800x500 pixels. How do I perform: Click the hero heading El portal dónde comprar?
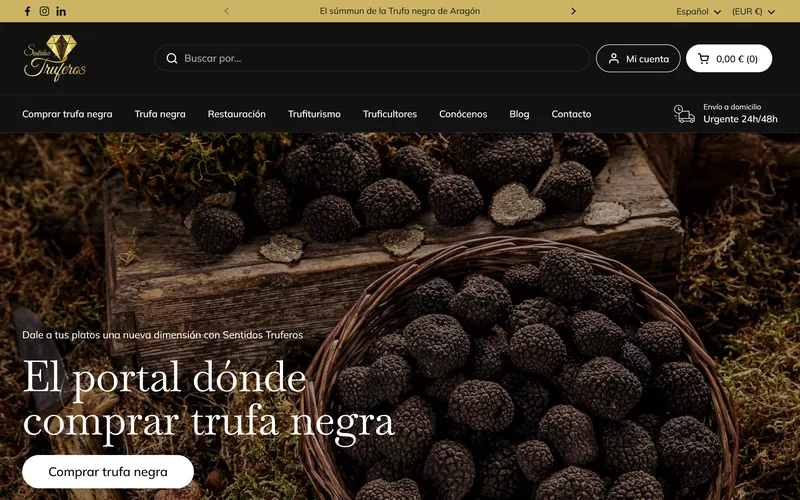(x=209, y=401)
